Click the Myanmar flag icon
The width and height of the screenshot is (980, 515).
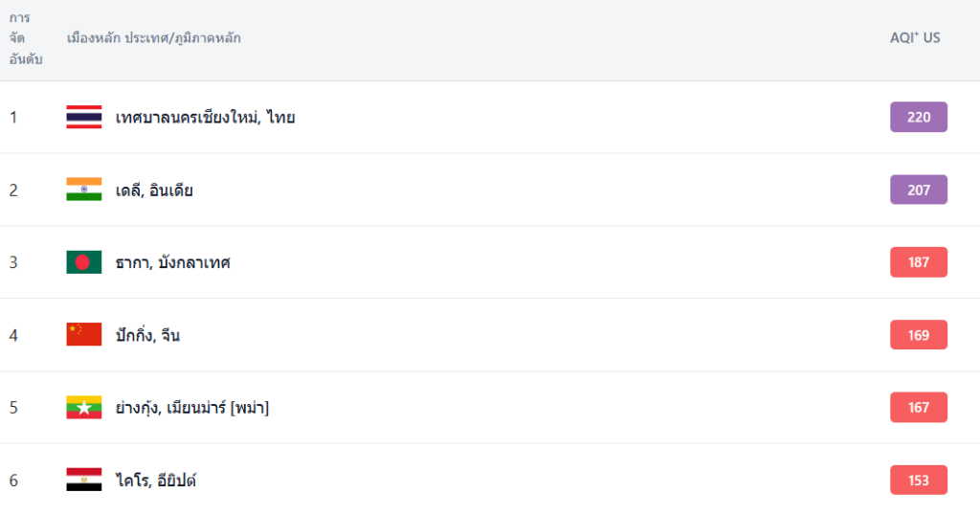tap(83, 407)
